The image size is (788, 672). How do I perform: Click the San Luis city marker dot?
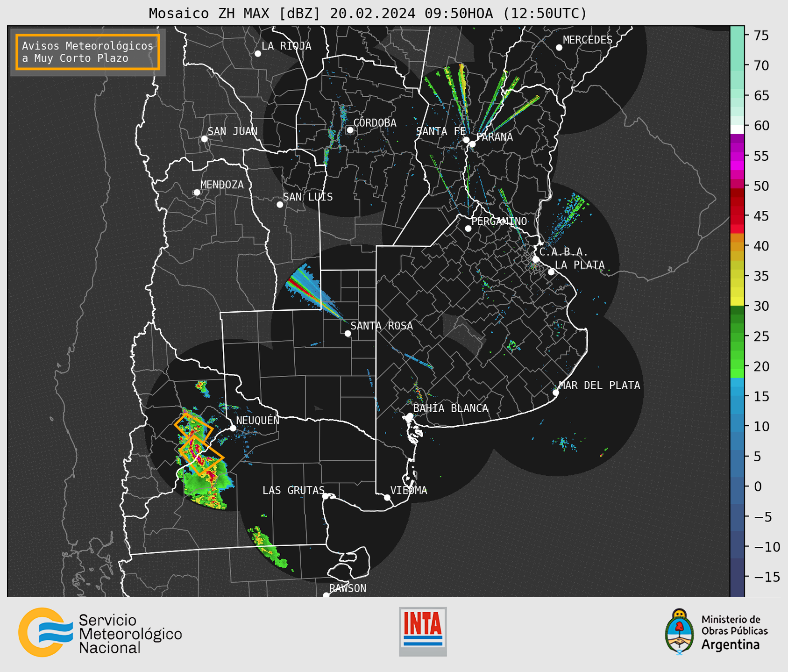coord(280,205)
